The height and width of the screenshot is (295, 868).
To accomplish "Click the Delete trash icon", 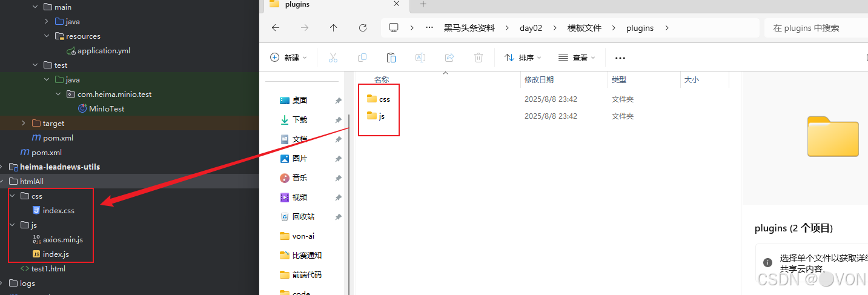I will (x=479, y=58).
